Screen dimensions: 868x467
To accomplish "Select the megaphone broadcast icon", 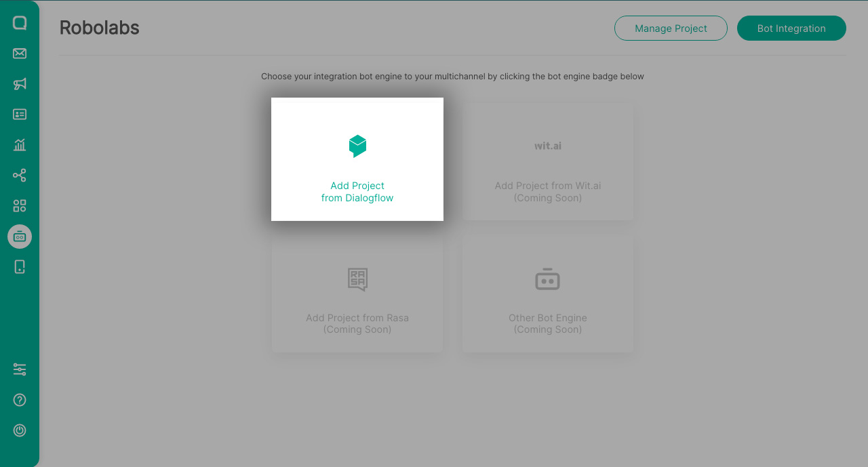I will coord(19,83).
